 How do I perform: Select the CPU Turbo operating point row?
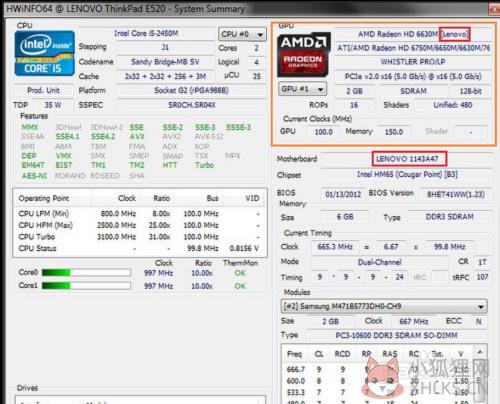click(x=140, y=237)
